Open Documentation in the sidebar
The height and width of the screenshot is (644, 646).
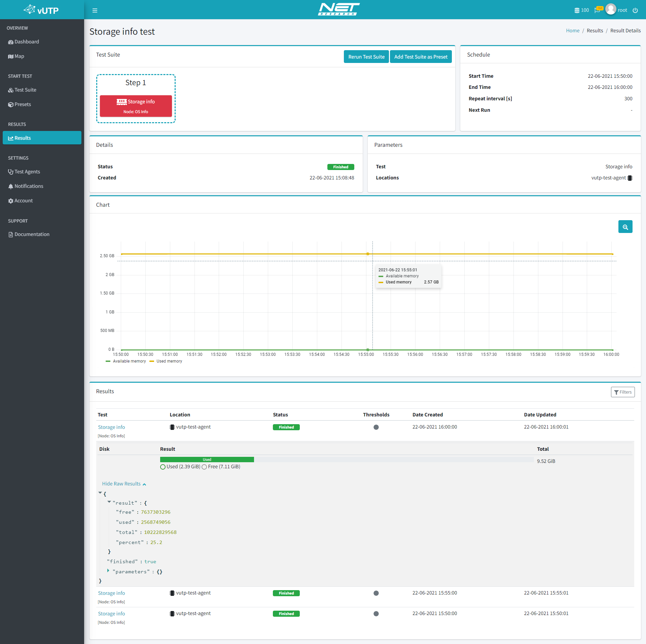(42, 234)
